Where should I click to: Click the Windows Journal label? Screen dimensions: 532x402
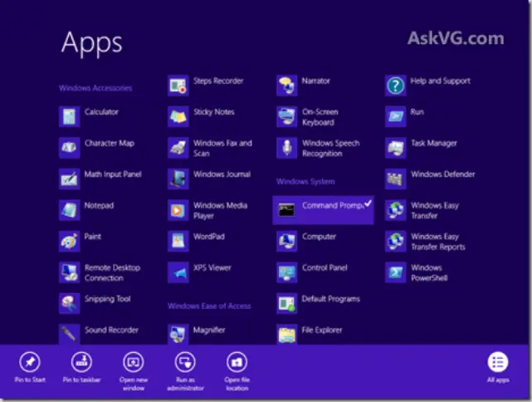pos(222,174)
